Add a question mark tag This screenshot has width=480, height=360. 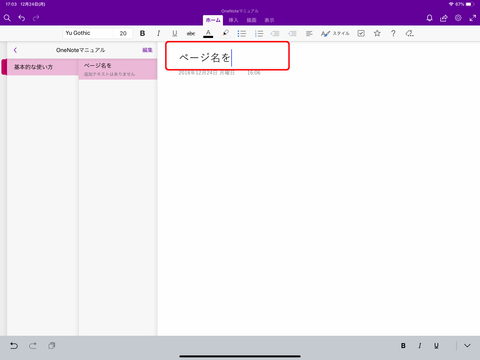click(393, 33)
